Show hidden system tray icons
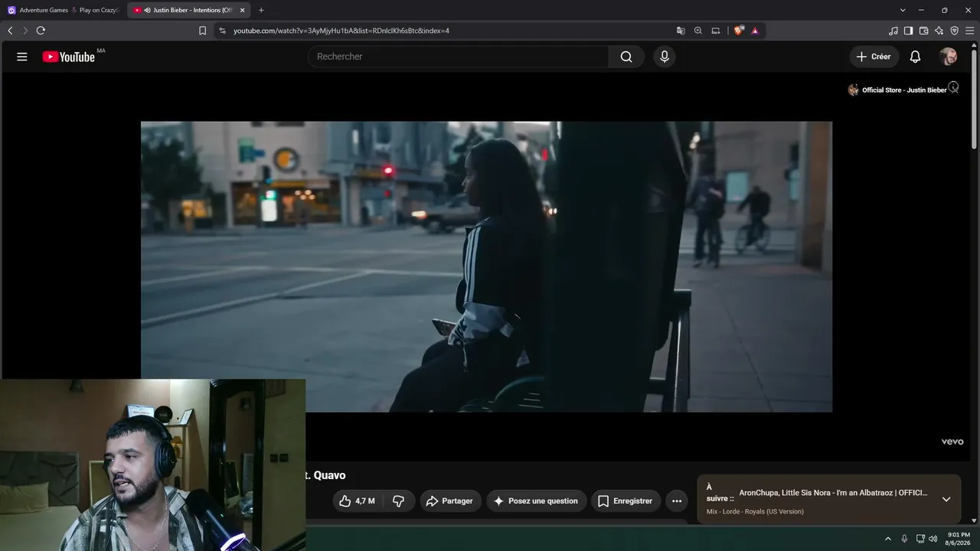Screen dimensions: 980x551 pos(888,539)
